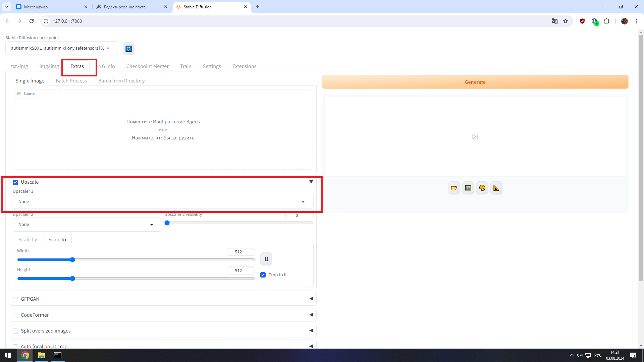
Task: Click the Height value input field
Action: (x=240, y=270)
